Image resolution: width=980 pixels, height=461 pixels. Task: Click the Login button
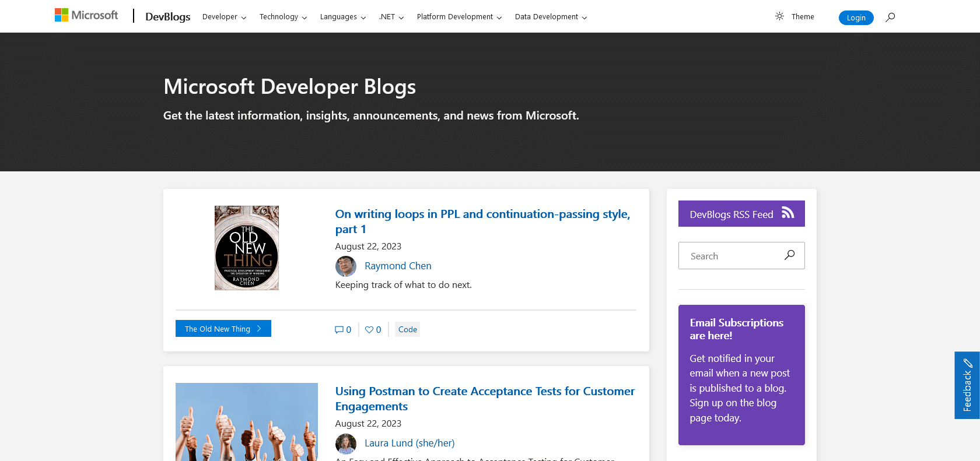click(856, 17)
